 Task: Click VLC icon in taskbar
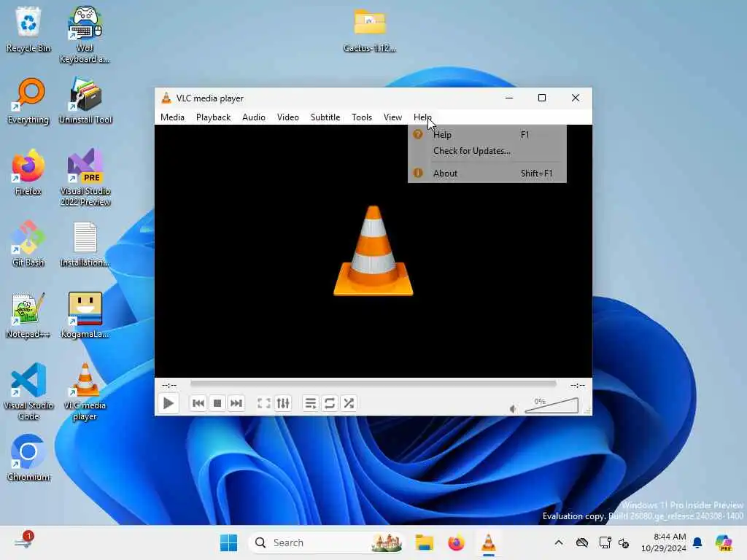(x=488, y=542)
